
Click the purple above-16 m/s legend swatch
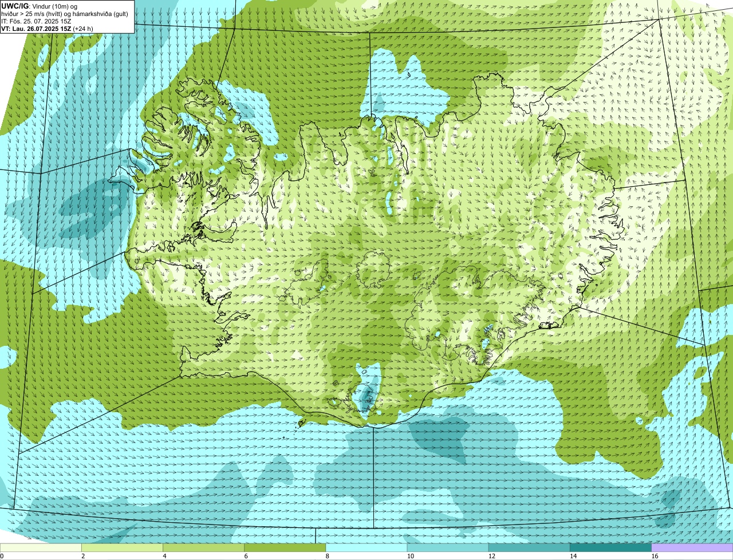coord(692,548)
